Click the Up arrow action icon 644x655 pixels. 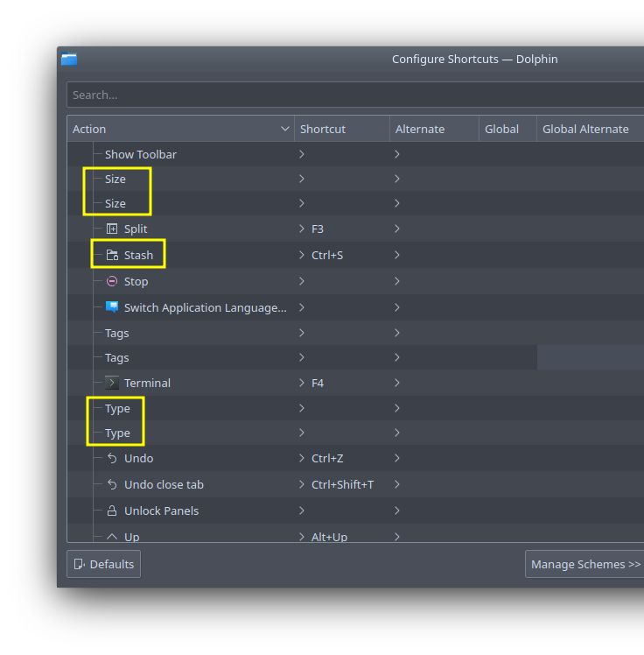click(x=112, y=536)
